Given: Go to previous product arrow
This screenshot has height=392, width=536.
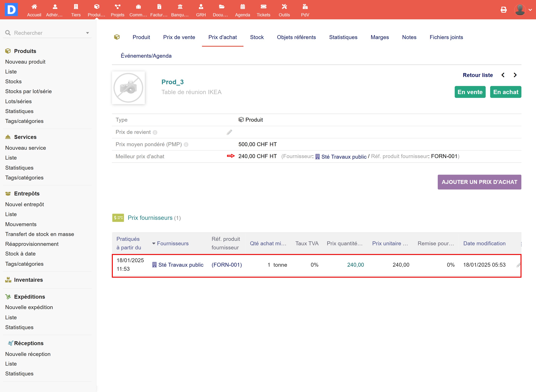Looking at the screenshot, I should 503,75.
